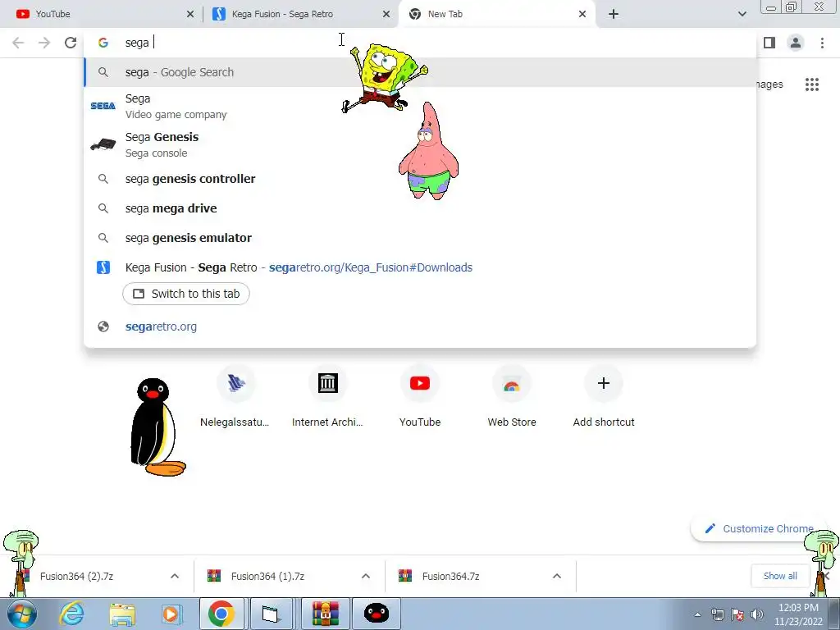Click in the address bar containing sega
This screenshot has width=840, height=630.
[x=420, y=43]
